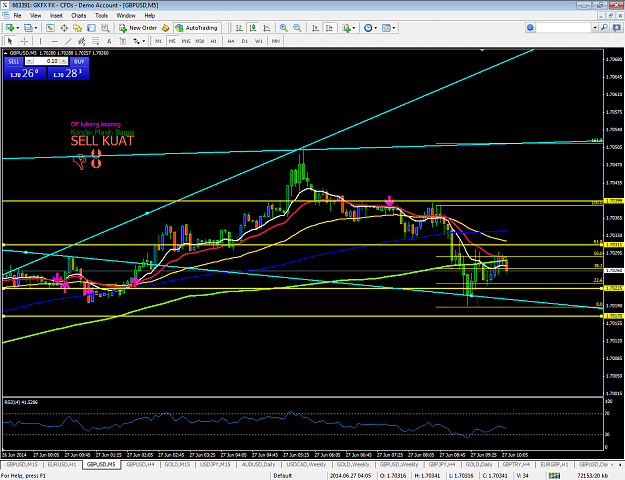Select the Fibonacci Retracement tool

pyautogui.click(x=96, y=41)
